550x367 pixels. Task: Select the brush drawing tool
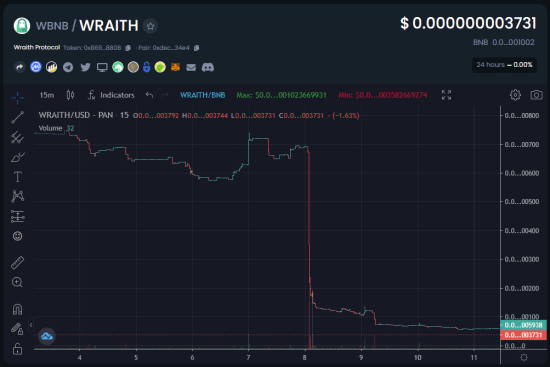pos(18,157)
